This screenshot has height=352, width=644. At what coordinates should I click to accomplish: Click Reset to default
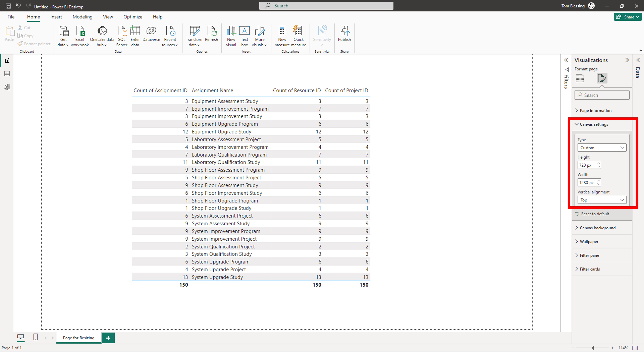[x=595, y=214]
